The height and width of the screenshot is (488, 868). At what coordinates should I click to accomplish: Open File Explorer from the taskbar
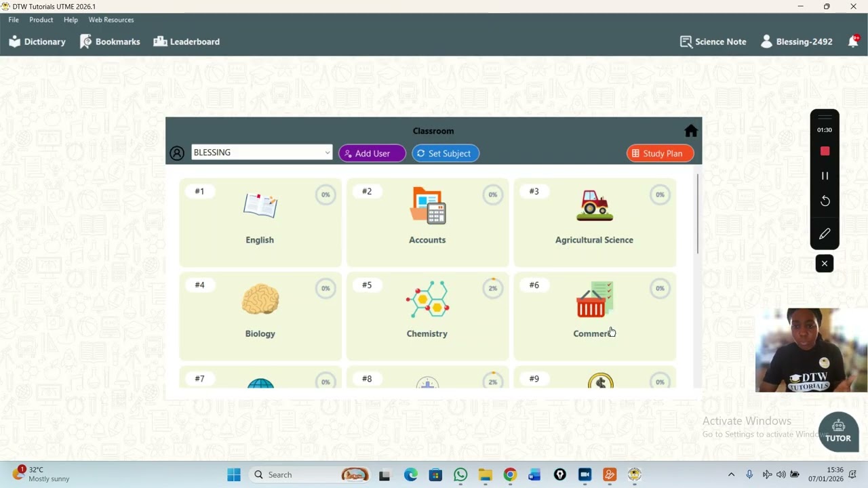coord(485,474)
